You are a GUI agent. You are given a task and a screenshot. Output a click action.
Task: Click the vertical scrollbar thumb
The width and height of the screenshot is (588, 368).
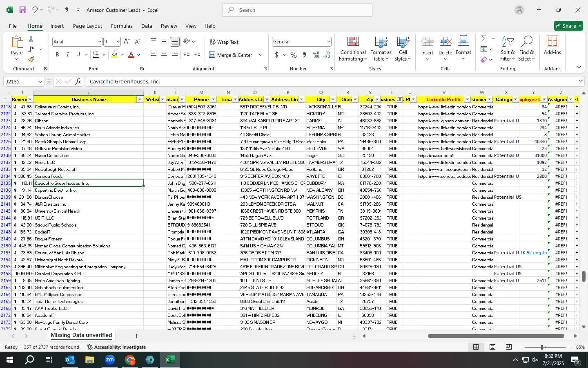pos(584,276)
